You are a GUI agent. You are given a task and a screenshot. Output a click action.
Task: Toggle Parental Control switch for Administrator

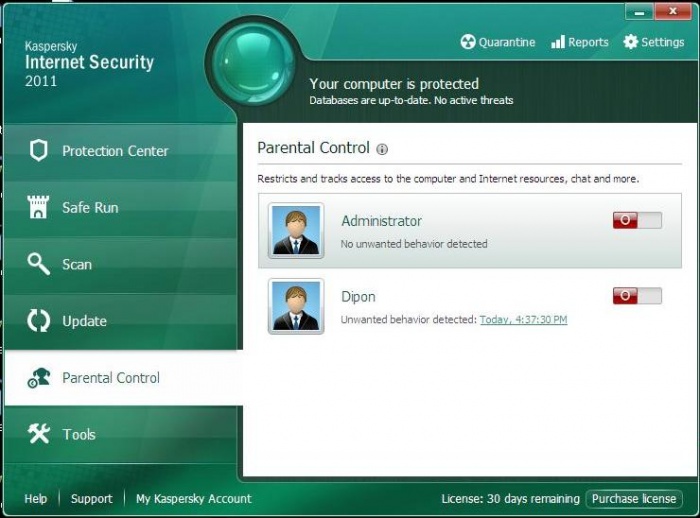pyautogui.click(x=637, y=220)
